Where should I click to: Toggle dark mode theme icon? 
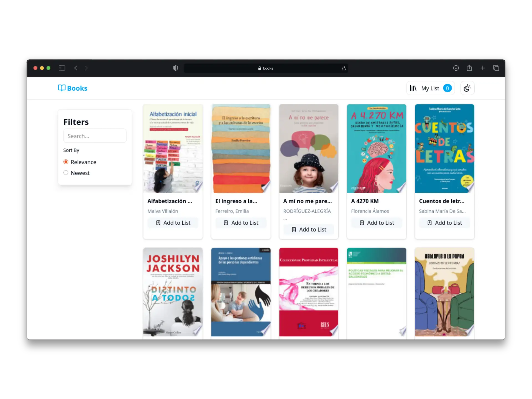[467, 88]
